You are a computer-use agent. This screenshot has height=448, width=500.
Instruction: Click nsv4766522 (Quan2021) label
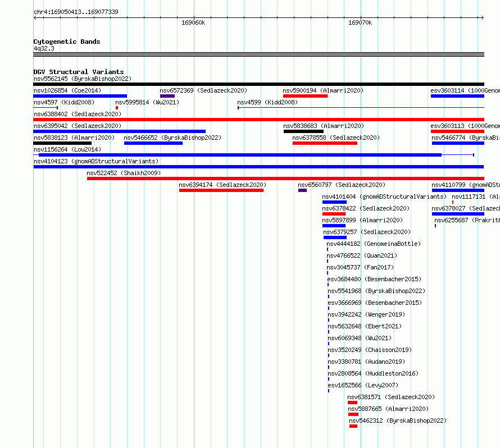click(x=362, y=255)
